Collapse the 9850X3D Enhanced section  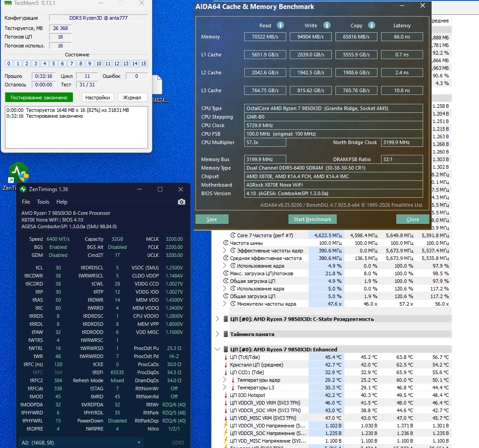[217, 349]
